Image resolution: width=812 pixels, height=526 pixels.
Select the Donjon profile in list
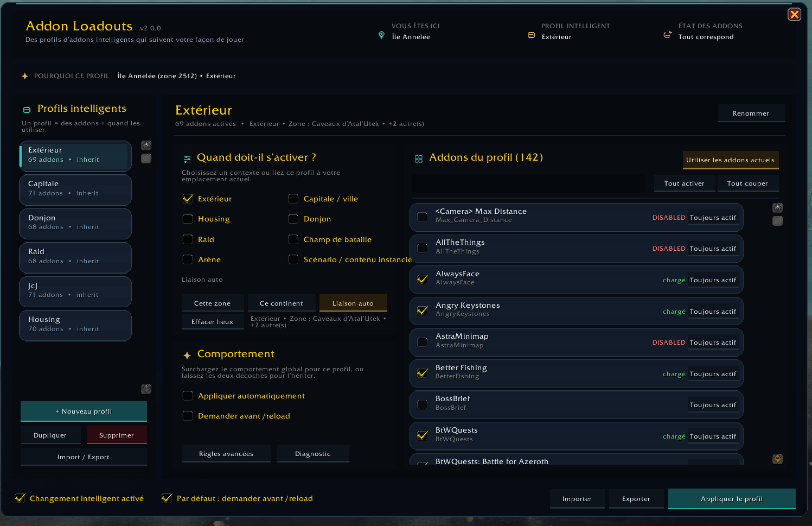pyautogui.click(x=75, y=224)
